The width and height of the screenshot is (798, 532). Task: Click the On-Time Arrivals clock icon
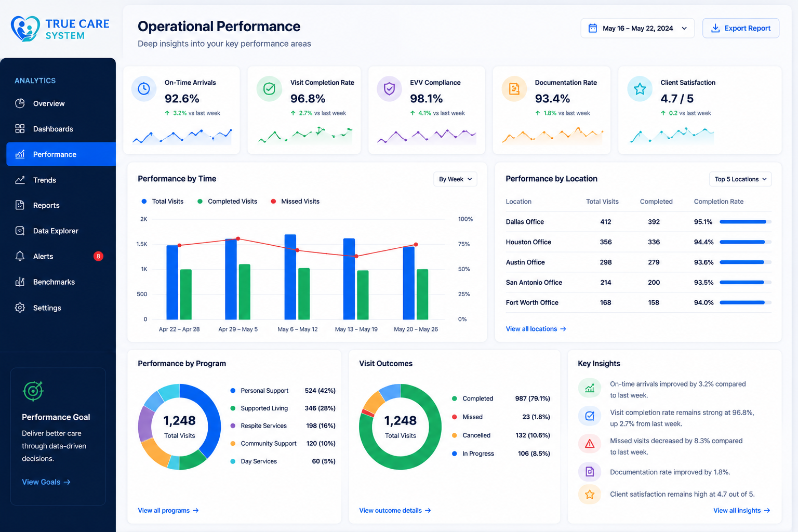tap(144, 89)
